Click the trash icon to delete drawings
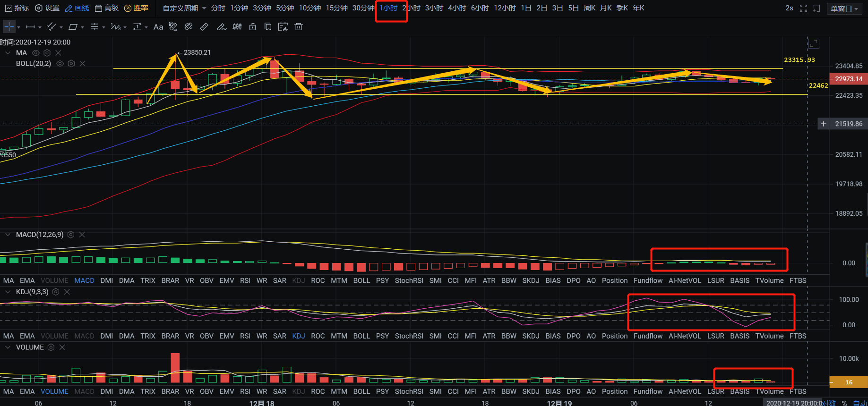 pos(299,27)
